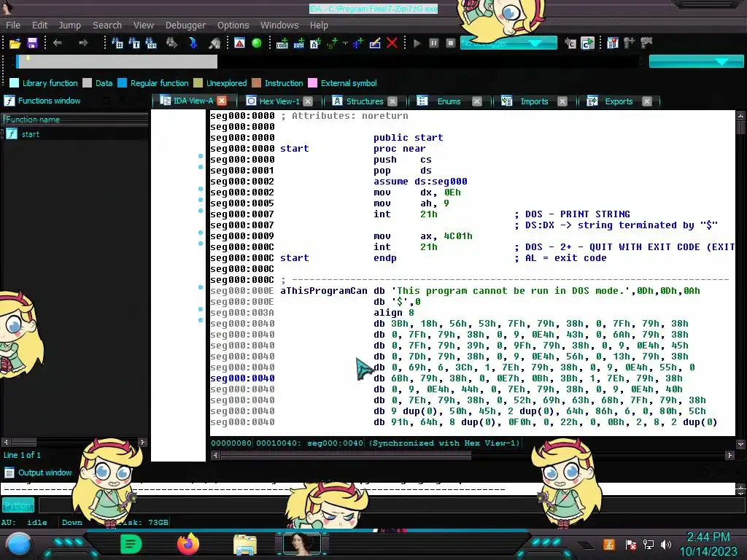The width and height of the screenshot is (747, 560).
Task: Open the Edit menu
Action: click(39, 26)
